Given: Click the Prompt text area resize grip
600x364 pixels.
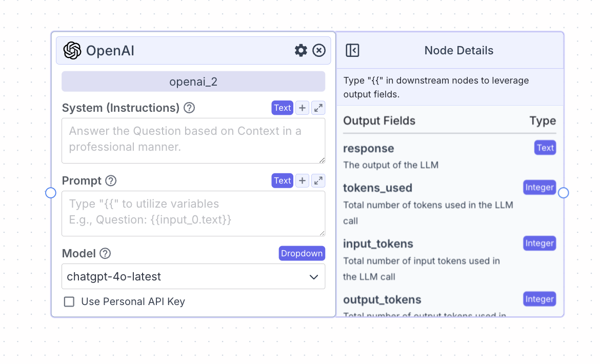Looking at the screenshot, I should point(322,233).
